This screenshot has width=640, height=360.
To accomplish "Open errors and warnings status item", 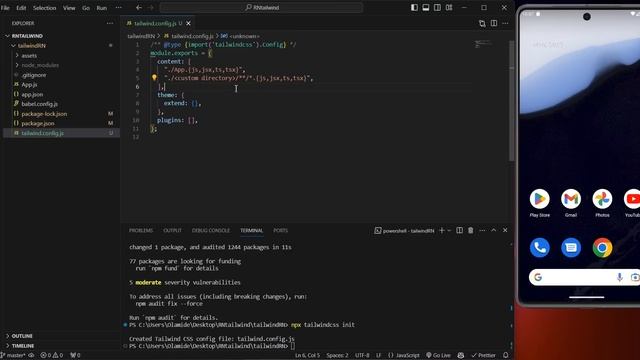I will [x=52, y=356].
